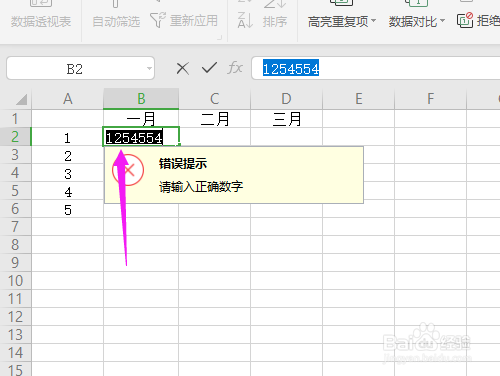Select column B header

point(141,99)
